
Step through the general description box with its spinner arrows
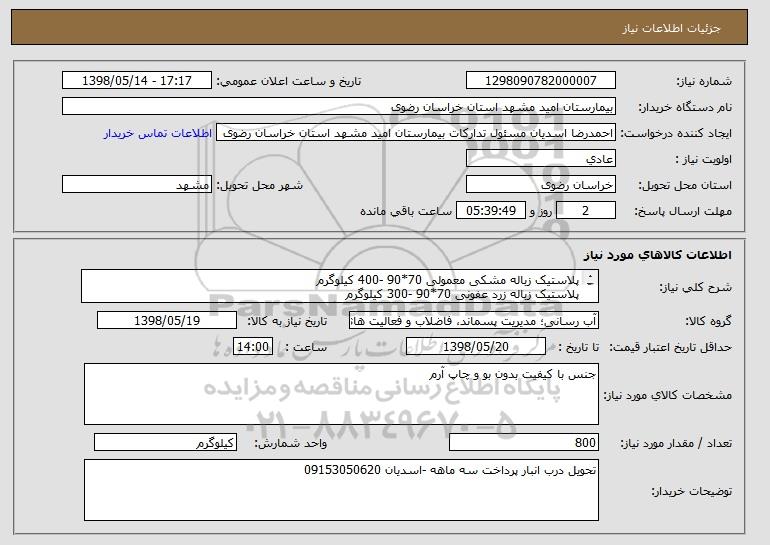590,280
